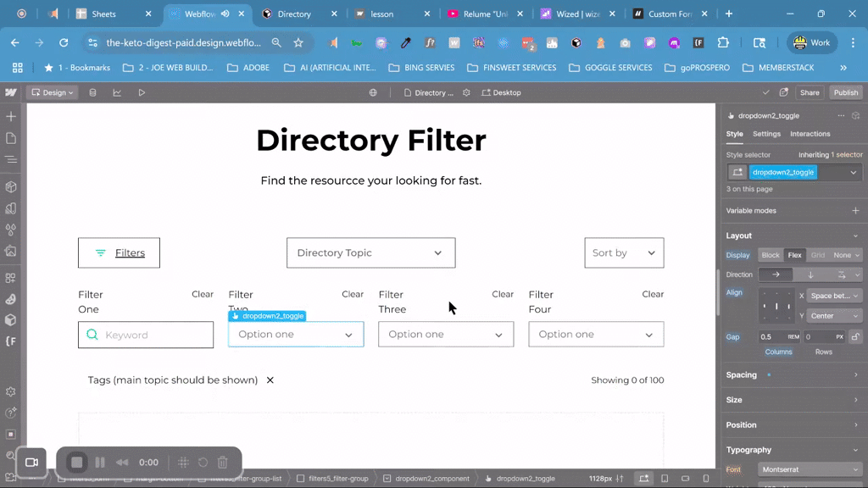The height and width of the screenshot is (488, 868).
Task: Open the Navigator panel icon
Action: [11, 159]
